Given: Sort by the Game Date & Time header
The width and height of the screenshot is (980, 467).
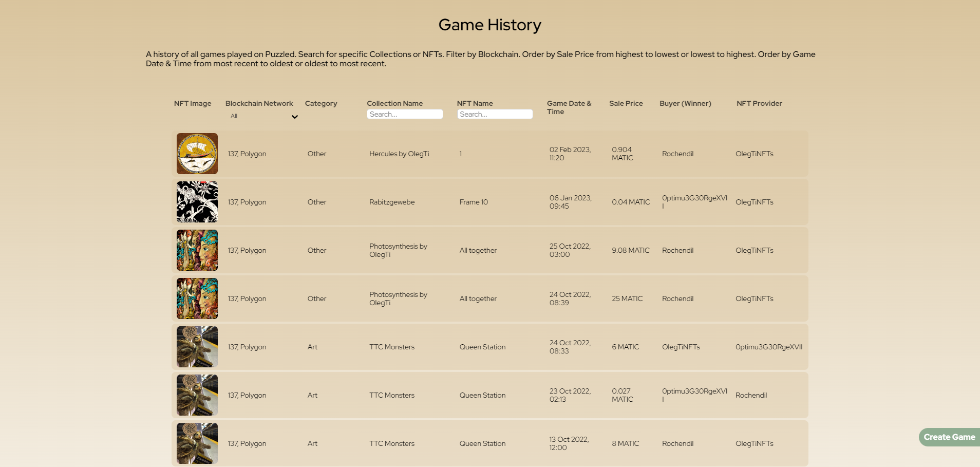Looking at the screenshot, I should tap(569, 107).
